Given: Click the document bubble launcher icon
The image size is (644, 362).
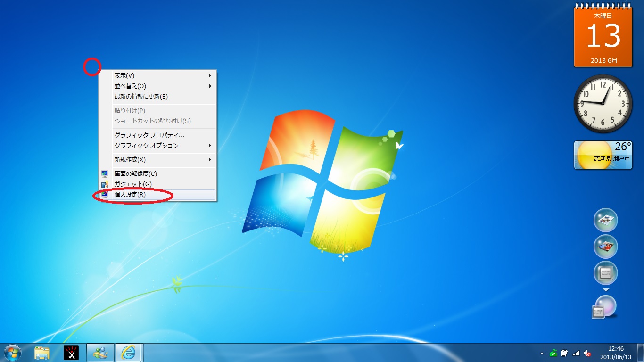Looking at the screenshot, I should click(605, 220).
